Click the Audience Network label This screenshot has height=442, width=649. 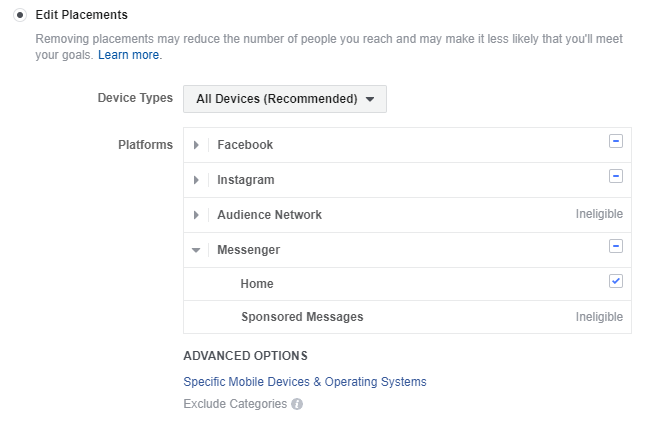point(269,215)
